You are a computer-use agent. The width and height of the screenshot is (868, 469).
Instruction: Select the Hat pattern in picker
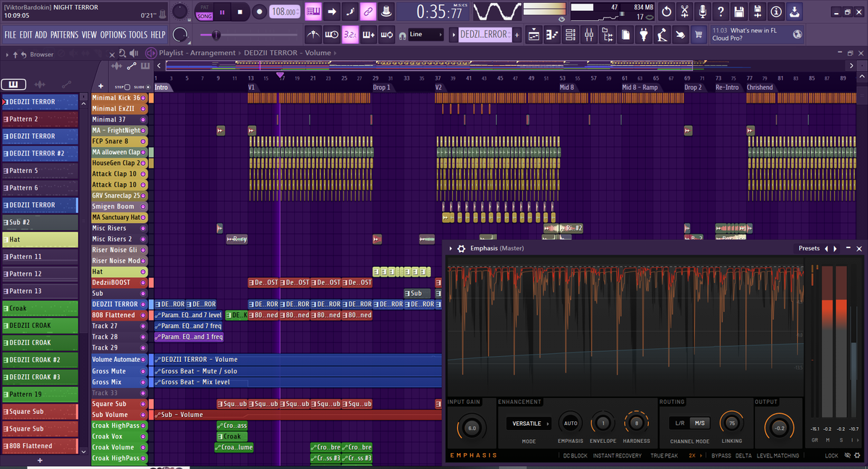pos(41,240)
